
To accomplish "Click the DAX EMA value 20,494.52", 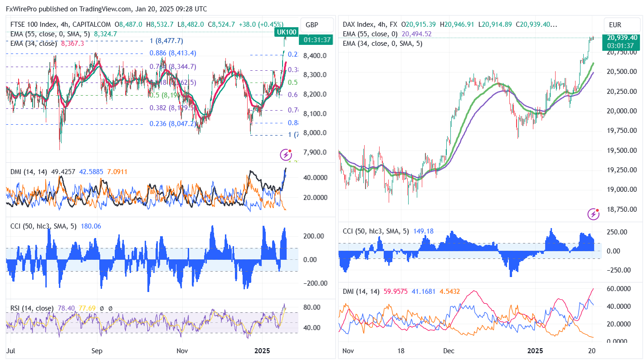I will 417,34.
